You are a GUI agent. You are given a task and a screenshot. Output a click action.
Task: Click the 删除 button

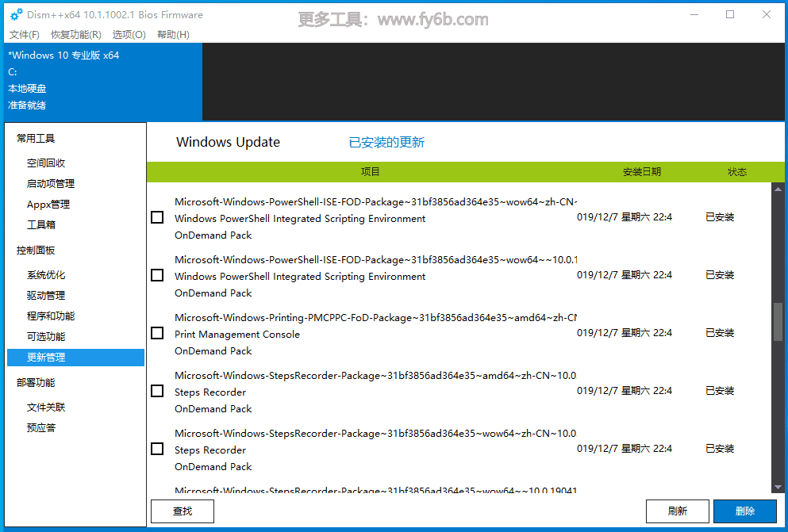[745, 511]
